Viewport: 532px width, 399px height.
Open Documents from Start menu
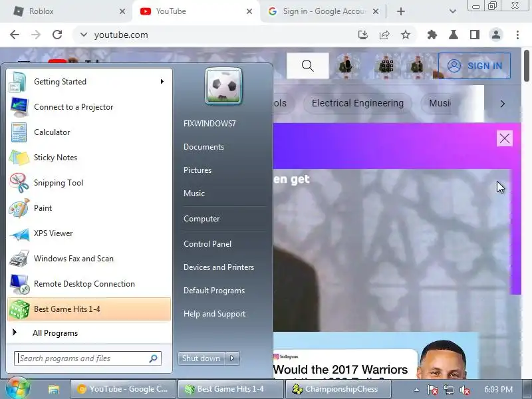203,147
